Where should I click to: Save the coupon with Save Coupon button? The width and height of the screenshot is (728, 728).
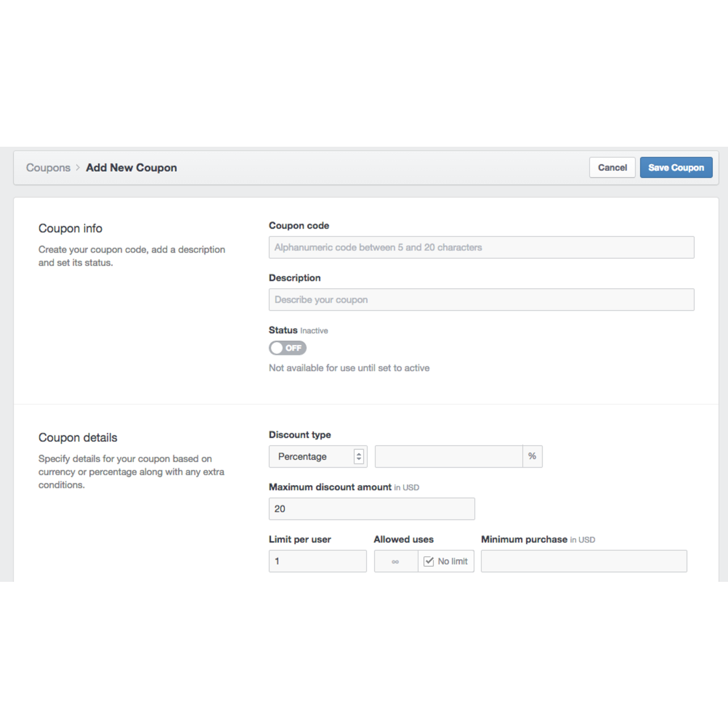click(676, 168)
